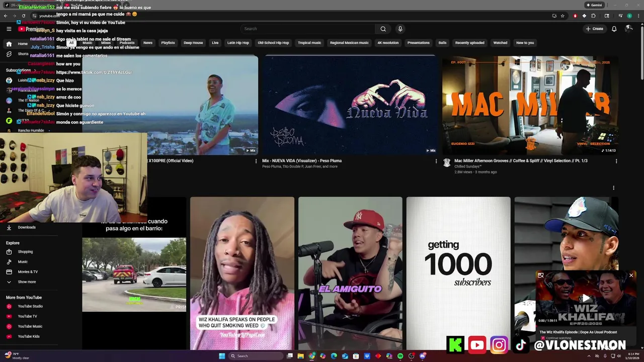Screen dimensions: 644x362
Task: Focus the YouTube search field
Action: [x=308, y=29]
